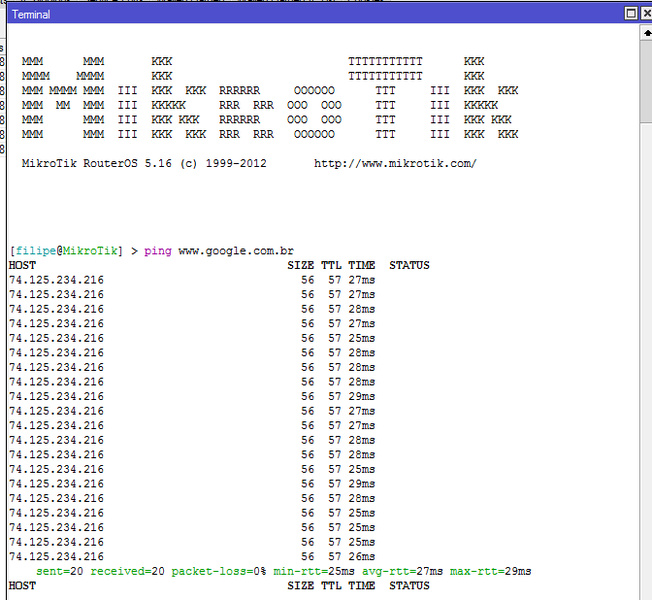Click the 26ms time value
Screen dimensions: 652x600
click(362, 556)
